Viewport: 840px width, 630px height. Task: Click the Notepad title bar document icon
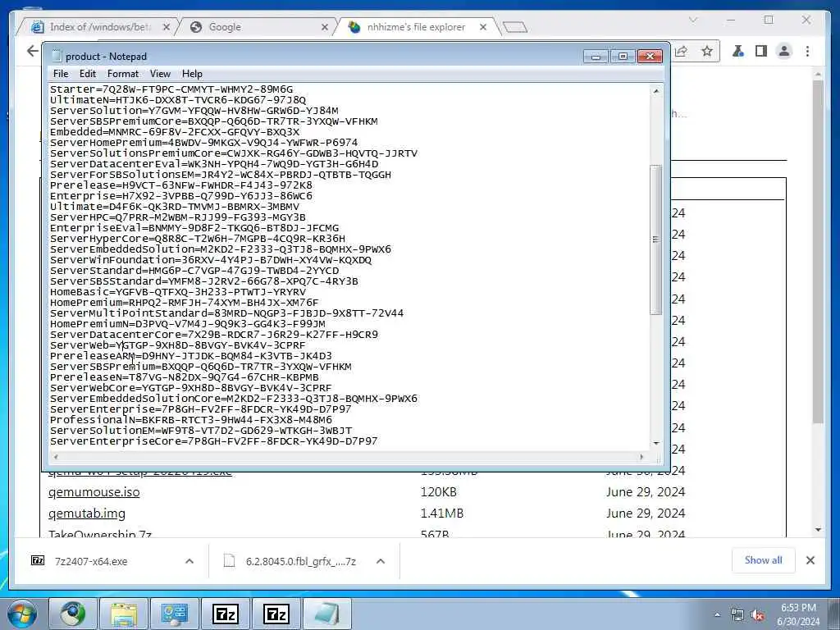[57, 56]
